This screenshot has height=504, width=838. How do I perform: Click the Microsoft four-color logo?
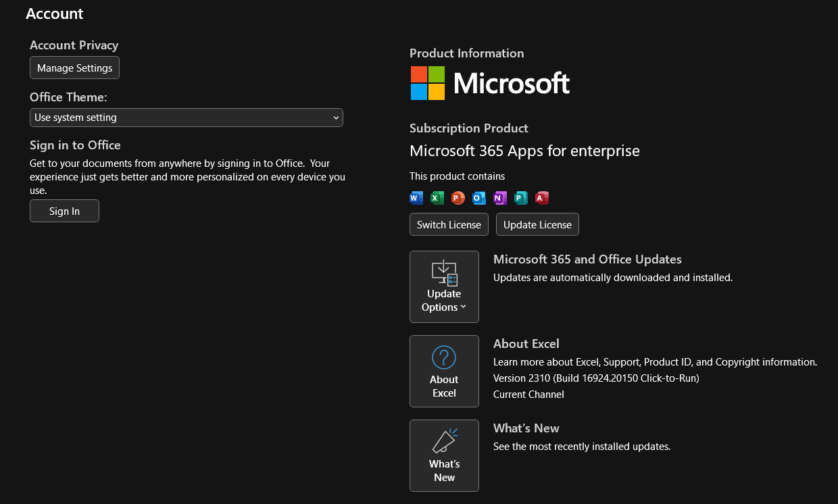click(428, 83)
